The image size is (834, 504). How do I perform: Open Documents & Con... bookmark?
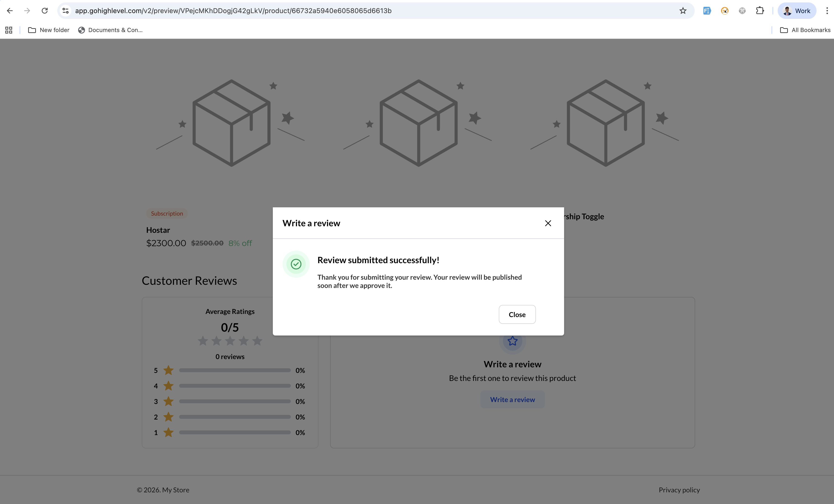point(110,30)
